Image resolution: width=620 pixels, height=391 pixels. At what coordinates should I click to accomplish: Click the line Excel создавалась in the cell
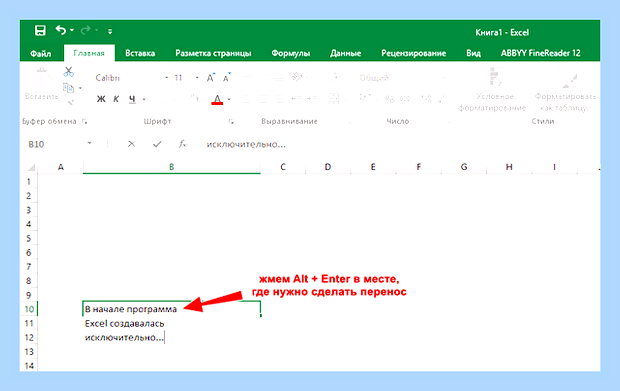click(x=125, y=323)
